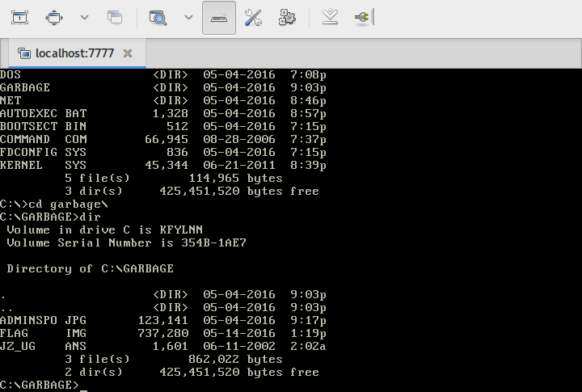
Task: Click the DOS directory row
Action: click(x=163, y=75)
